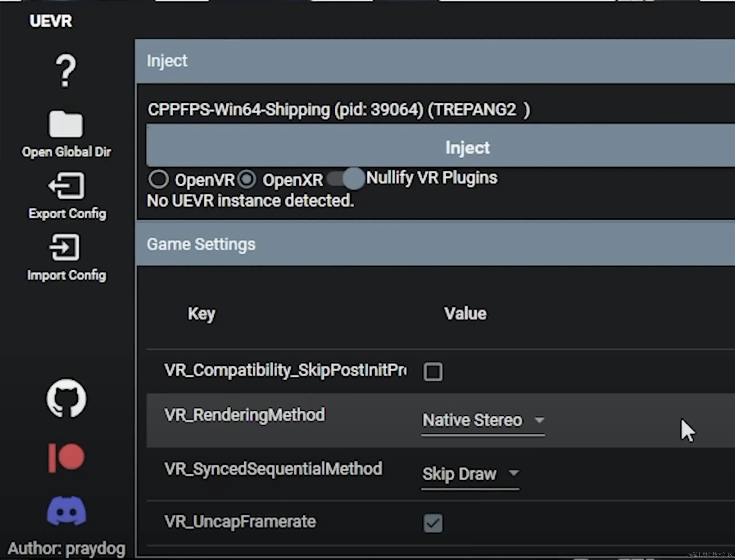Click the Import Config icon
The image size is (735, 560).
[x=65, y=247]
